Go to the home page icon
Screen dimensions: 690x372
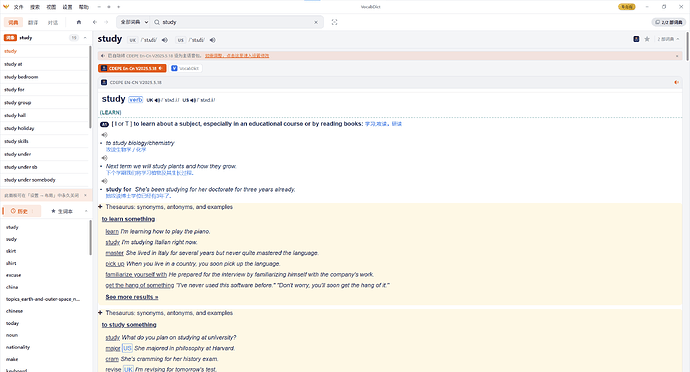[79, 22]
